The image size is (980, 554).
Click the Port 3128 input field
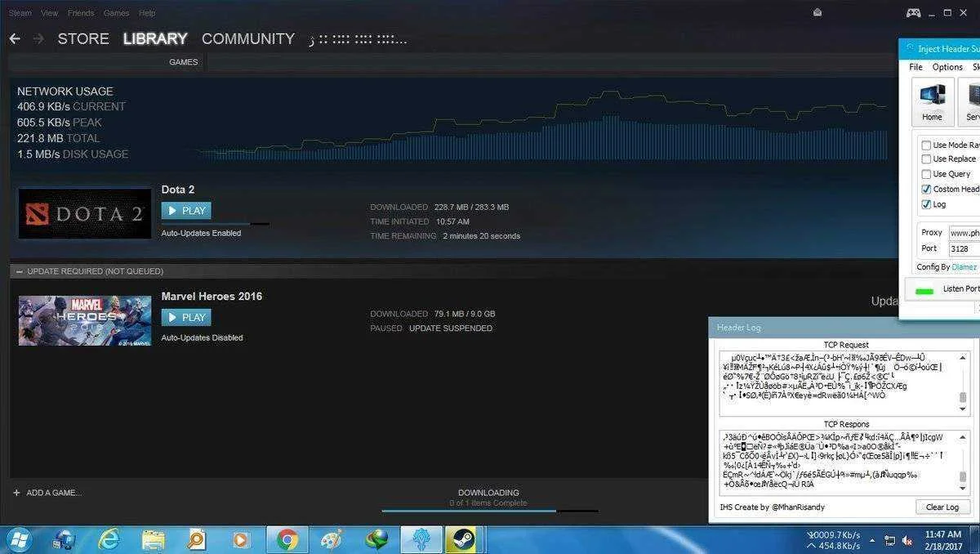(x=964, y=248)
